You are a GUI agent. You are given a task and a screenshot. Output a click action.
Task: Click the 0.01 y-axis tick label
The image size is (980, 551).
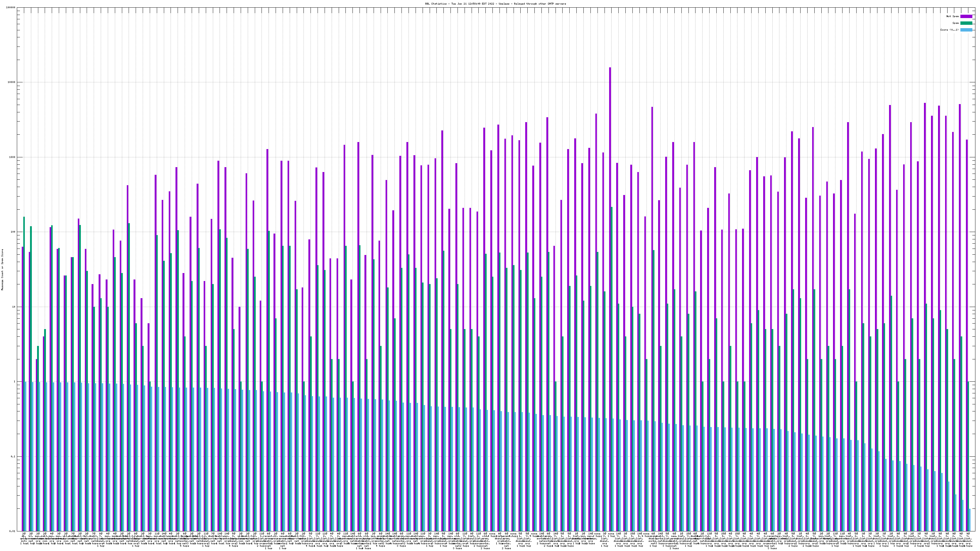13,531
